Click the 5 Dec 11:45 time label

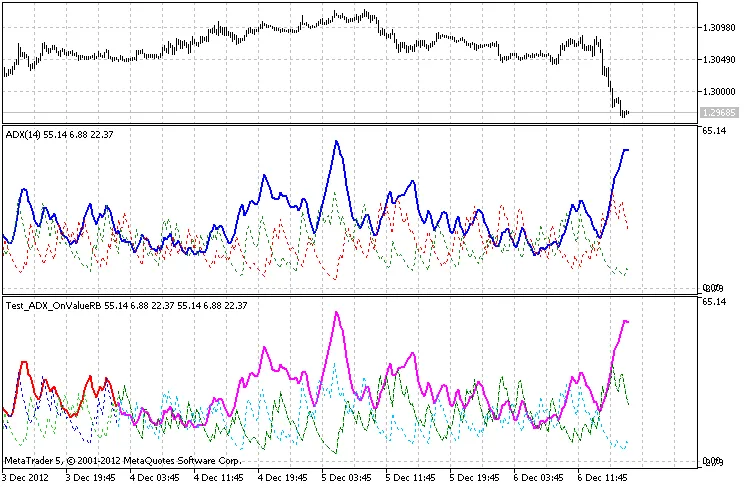coord(413,478)
